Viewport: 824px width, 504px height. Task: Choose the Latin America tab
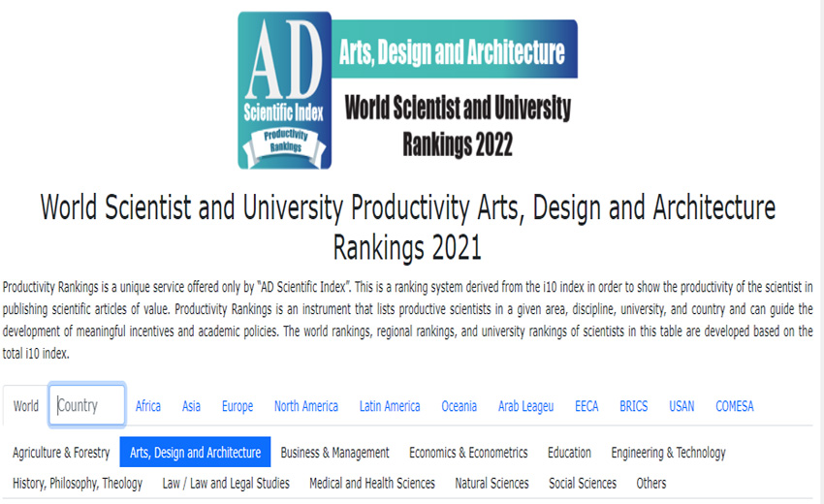[390, 406]
